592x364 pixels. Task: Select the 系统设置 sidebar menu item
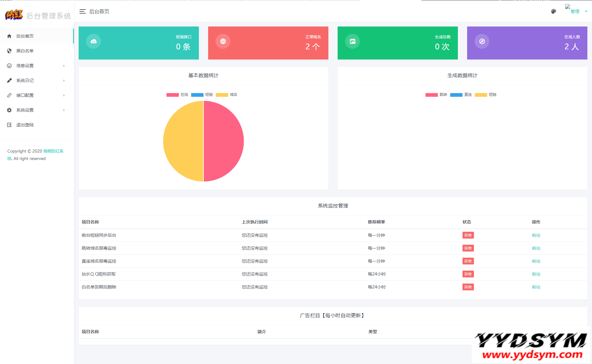point(37,110)
